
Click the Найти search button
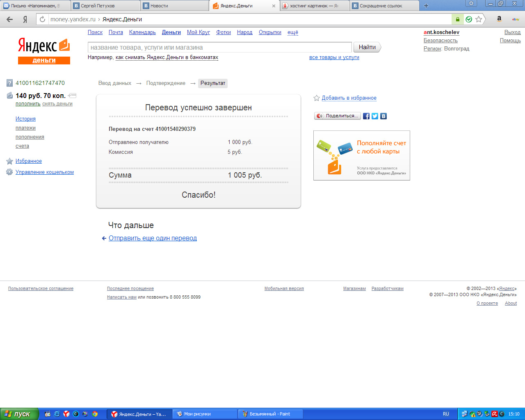(367, 47)
